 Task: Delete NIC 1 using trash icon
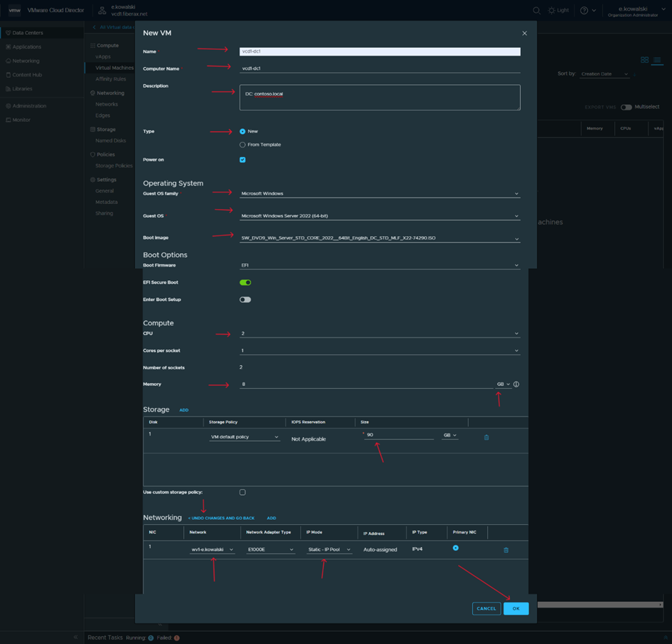pyautogui.click(x=506, y=550)
